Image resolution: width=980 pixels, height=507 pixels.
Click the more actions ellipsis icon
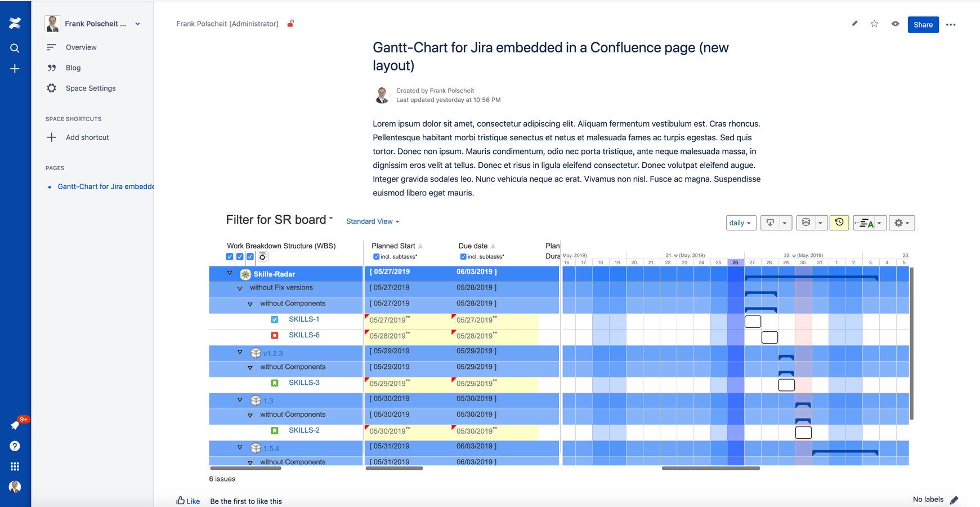951,25
